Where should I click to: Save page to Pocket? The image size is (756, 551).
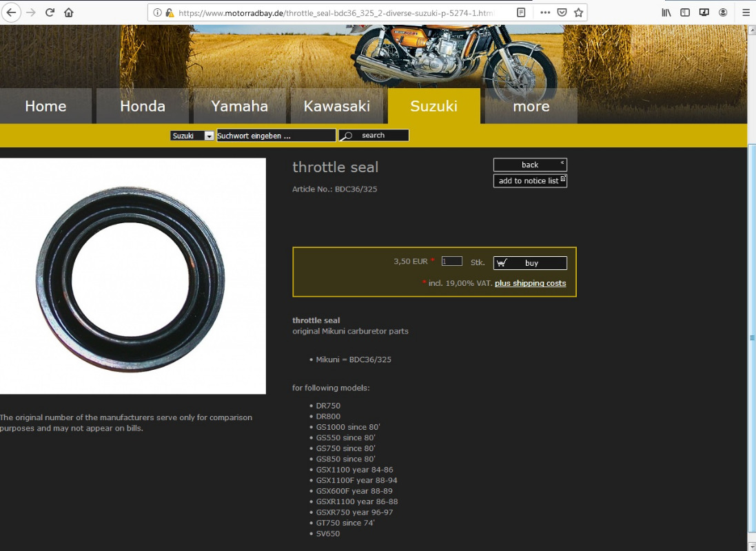point(562,12)
